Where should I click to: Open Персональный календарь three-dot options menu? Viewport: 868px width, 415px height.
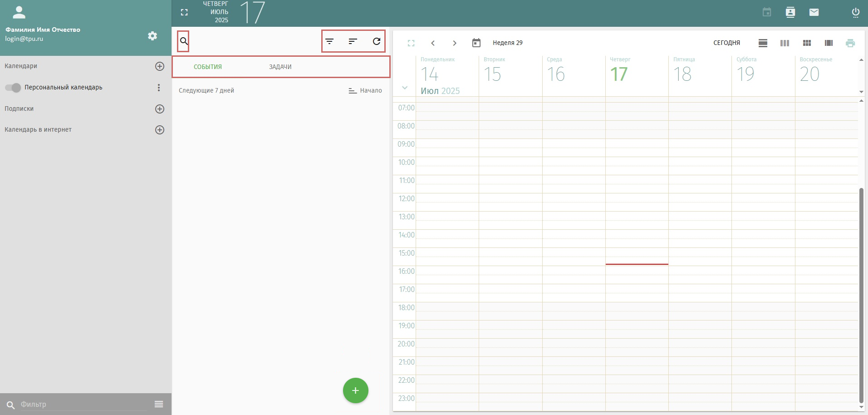click(x=159, y=88)
